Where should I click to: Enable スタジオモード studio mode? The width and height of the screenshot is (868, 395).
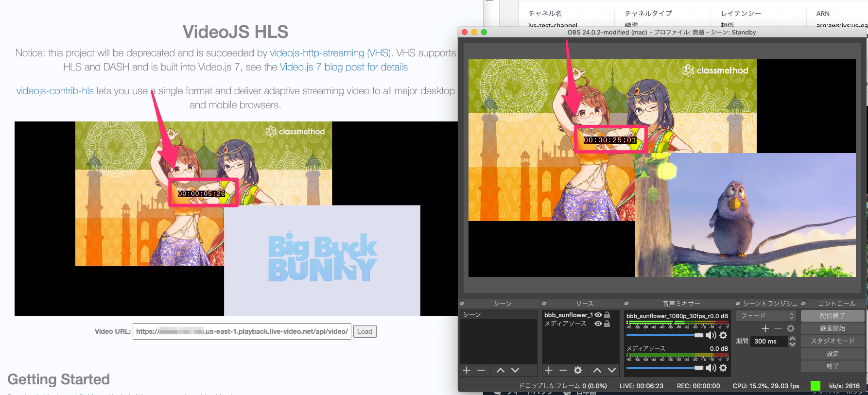pyautogui.click(x=833, y=341)
